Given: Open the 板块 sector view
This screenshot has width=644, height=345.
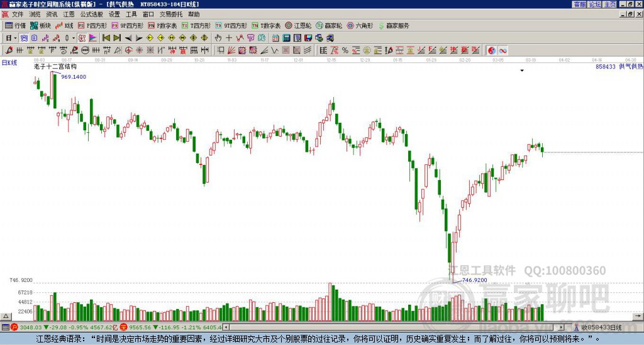Looking at the screenshot, I should [x=40, y=25].
